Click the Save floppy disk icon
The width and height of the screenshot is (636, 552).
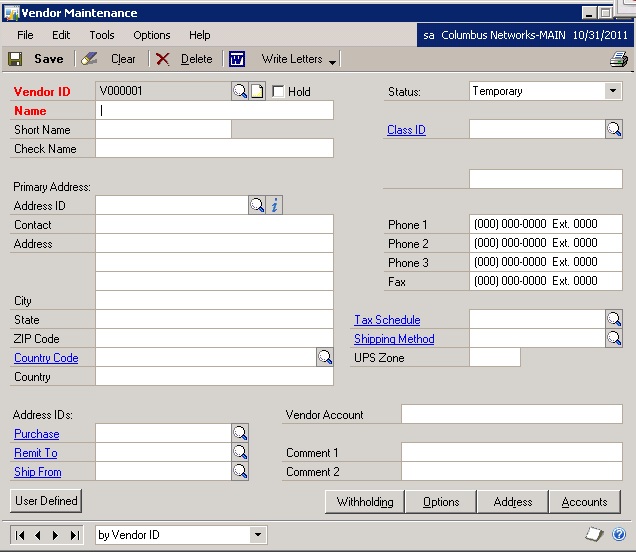point(15,59)
